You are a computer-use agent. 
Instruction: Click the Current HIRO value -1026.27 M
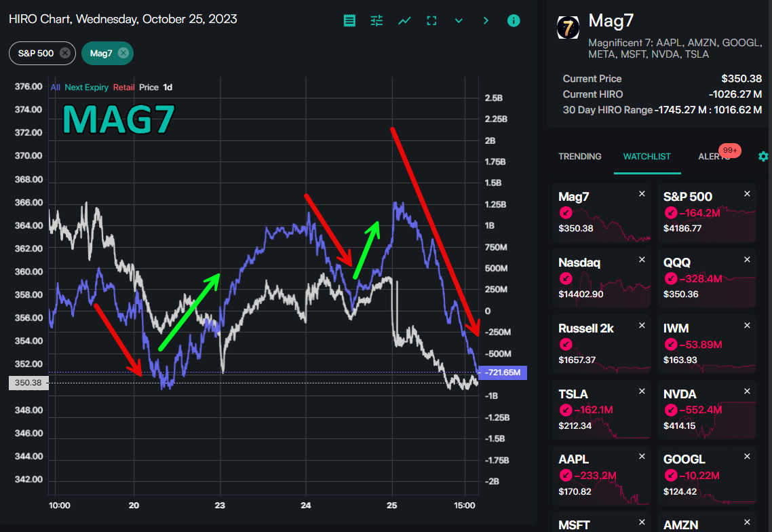(x=735, y=94)
